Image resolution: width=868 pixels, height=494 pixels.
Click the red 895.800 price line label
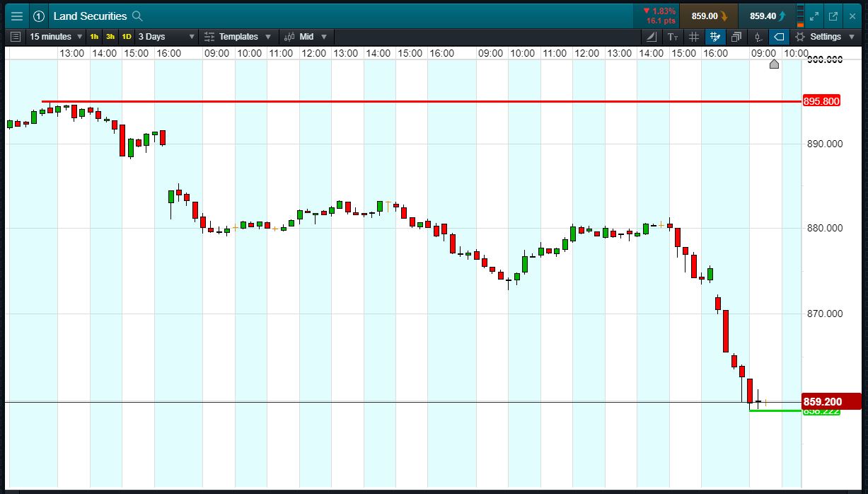(822, 101)
